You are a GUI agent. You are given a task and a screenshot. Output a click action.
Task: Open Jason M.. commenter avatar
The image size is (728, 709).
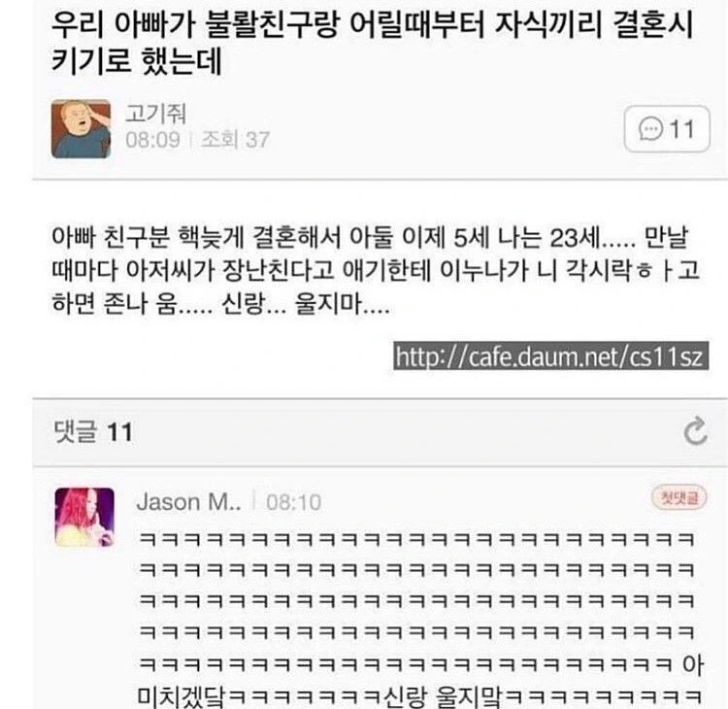pyautogui.click(x=84, y=517)
